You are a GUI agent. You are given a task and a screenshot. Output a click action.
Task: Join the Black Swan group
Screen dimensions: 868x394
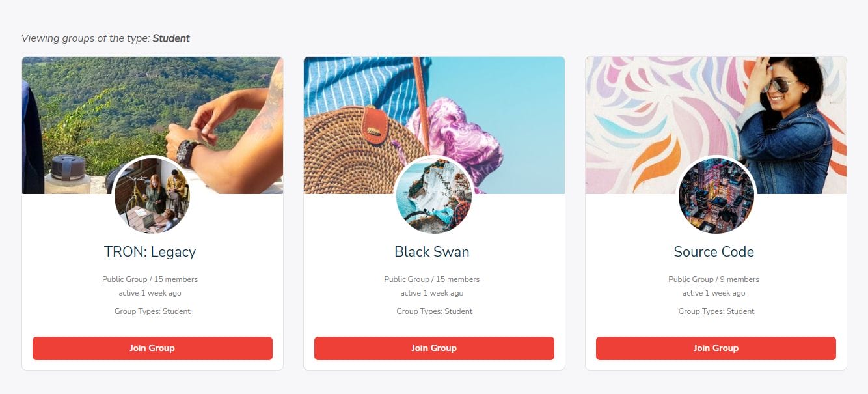pos(434,348)
